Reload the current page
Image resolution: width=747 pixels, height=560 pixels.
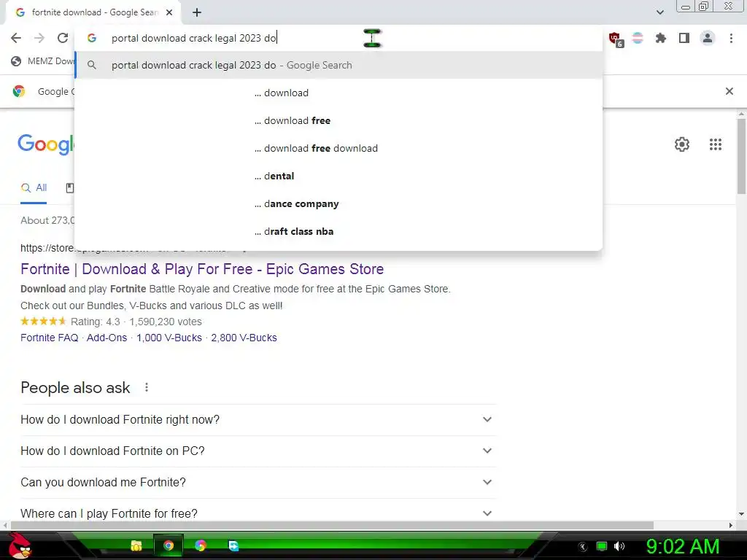63,38
